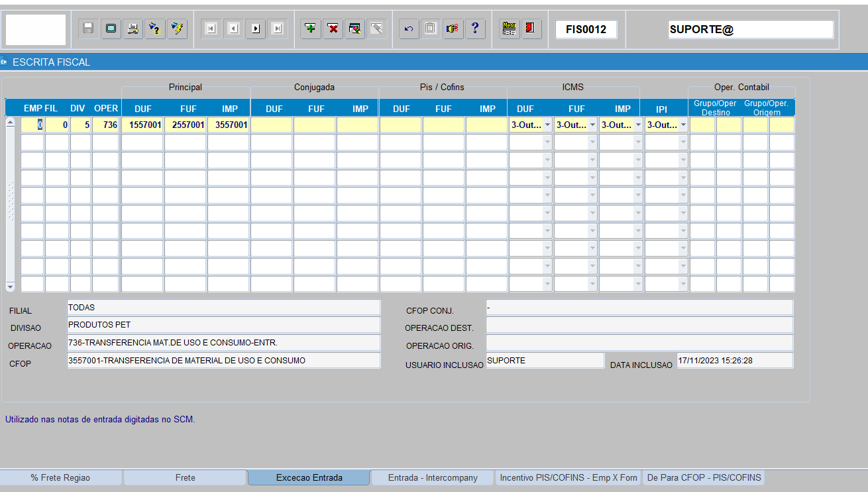
Task: Click Principal FUF cell 2557001
Action: [186, 125]
